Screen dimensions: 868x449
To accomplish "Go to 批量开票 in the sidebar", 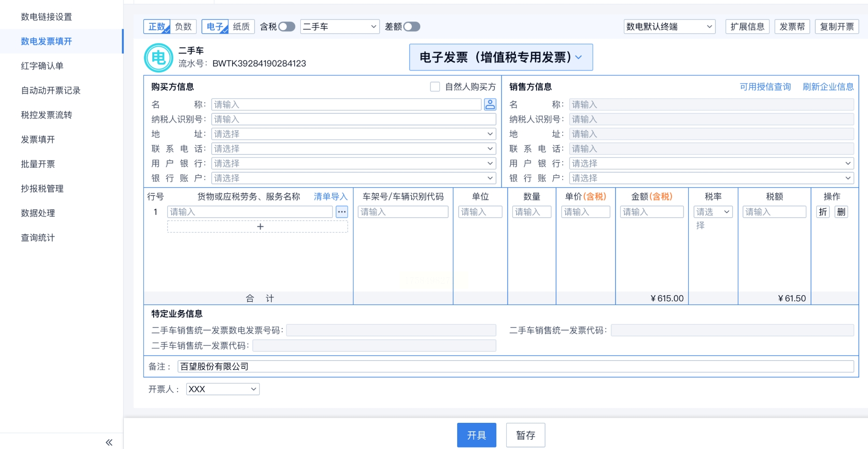I will [x=38, y=164].
